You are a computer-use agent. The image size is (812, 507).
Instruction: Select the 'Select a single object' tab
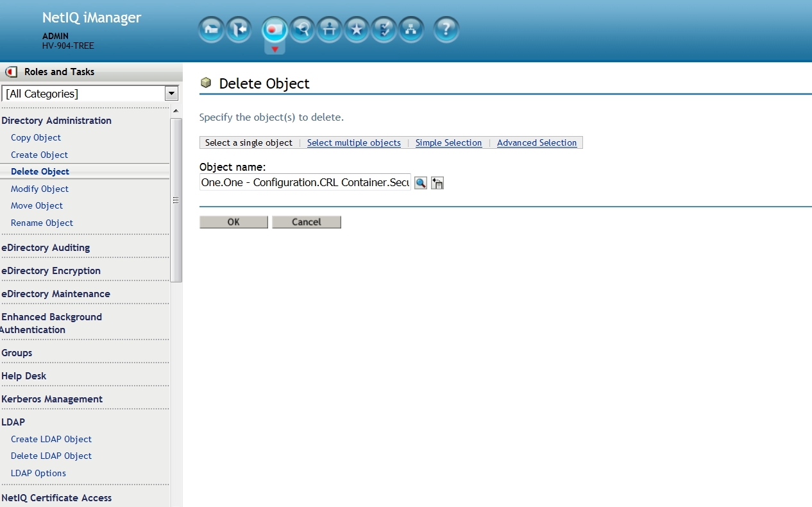tap(249, 142)
